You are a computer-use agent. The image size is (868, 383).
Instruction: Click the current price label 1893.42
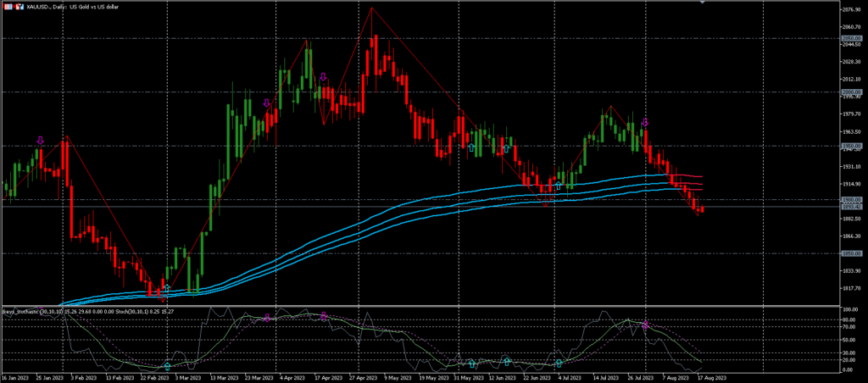tap(851, 206)
